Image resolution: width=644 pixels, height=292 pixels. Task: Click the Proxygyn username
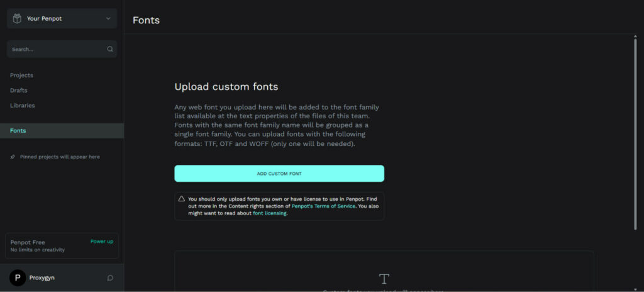(x=42, y=278)
